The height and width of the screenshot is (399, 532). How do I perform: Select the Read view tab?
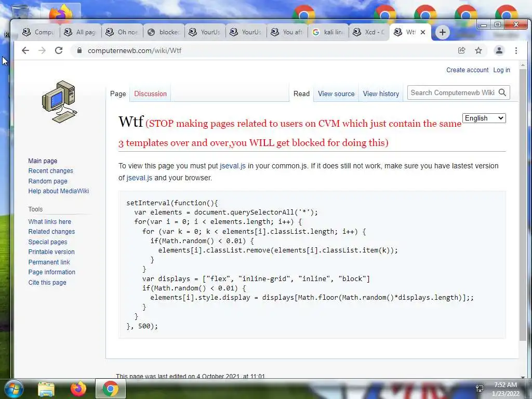pos(301,94)
